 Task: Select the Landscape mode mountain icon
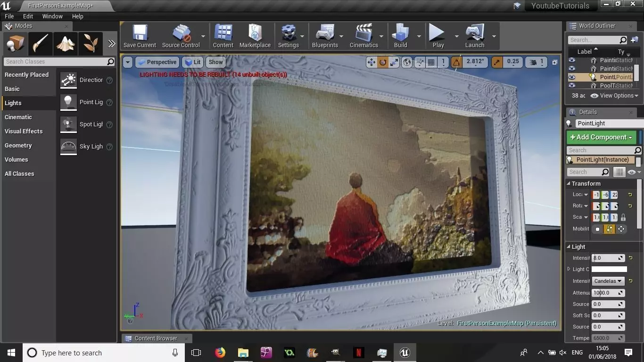pos(66,44)
